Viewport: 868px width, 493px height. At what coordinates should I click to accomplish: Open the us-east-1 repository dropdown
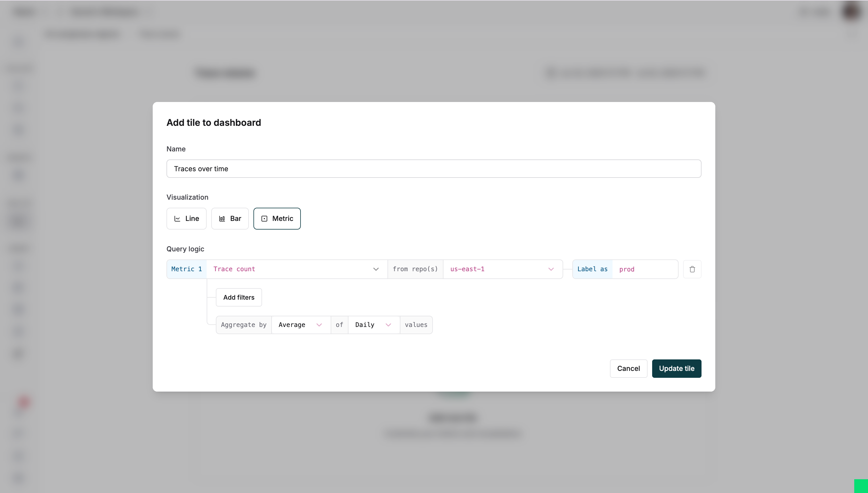pos(551,269)
